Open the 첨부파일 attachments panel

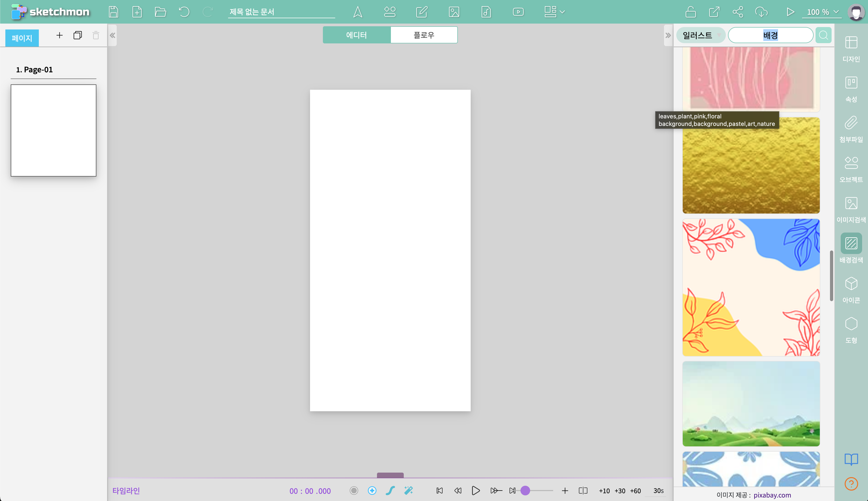pyautogui.click(x=851, y=129)
